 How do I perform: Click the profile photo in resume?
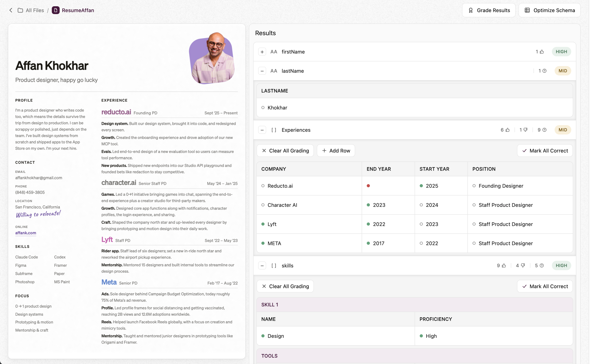point(212,58)
